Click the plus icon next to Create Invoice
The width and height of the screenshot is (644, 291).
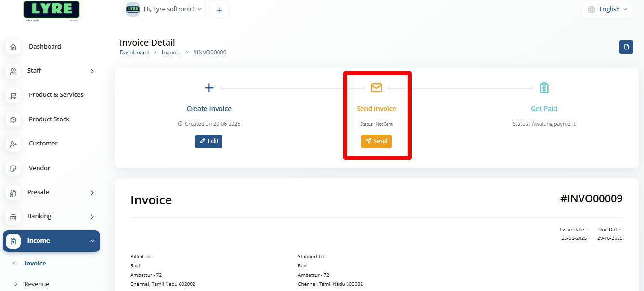tap(208, 88)
